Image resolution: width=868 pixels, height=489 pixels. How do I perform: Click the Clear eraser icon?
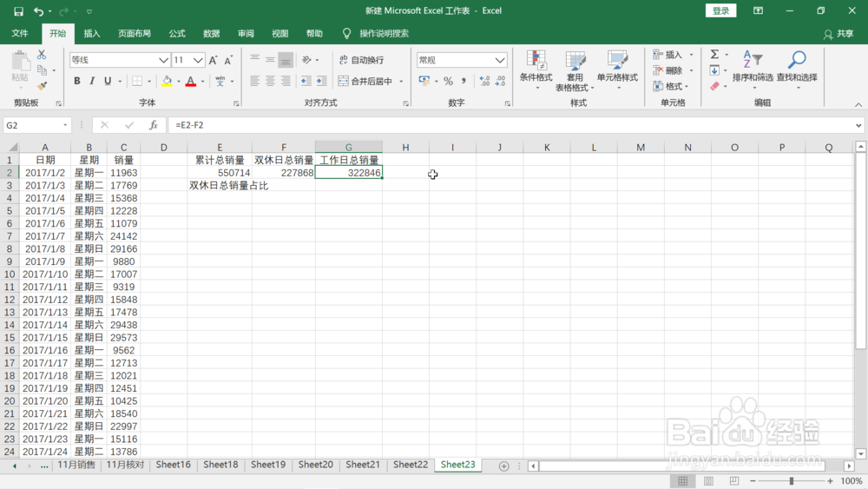click(714, 86)
